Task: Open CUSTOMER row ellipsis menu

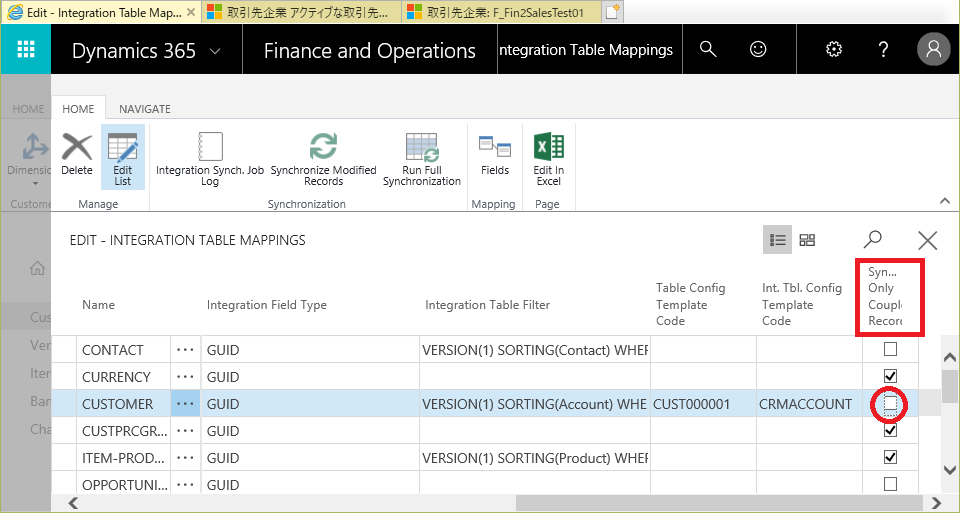Action: (185, 403)
